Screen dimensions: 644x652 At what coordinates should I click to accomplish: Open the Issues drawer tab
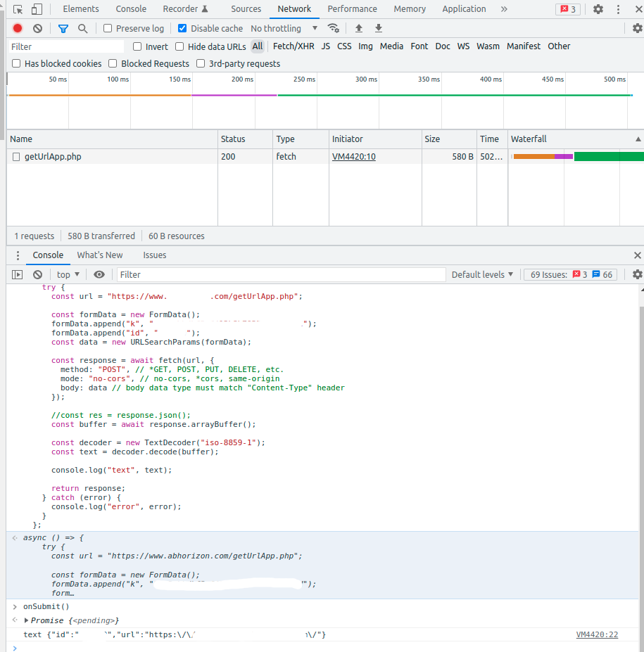click(x=155, y=255)
